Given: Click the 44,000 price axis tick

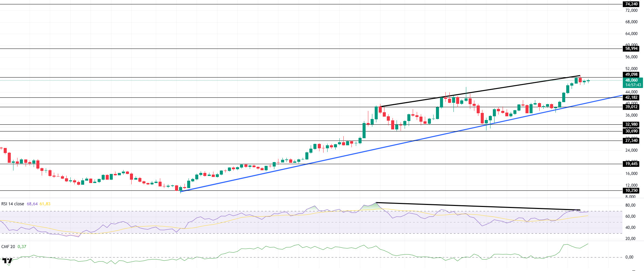Looking at the screenshot, I should pos(631,92).
